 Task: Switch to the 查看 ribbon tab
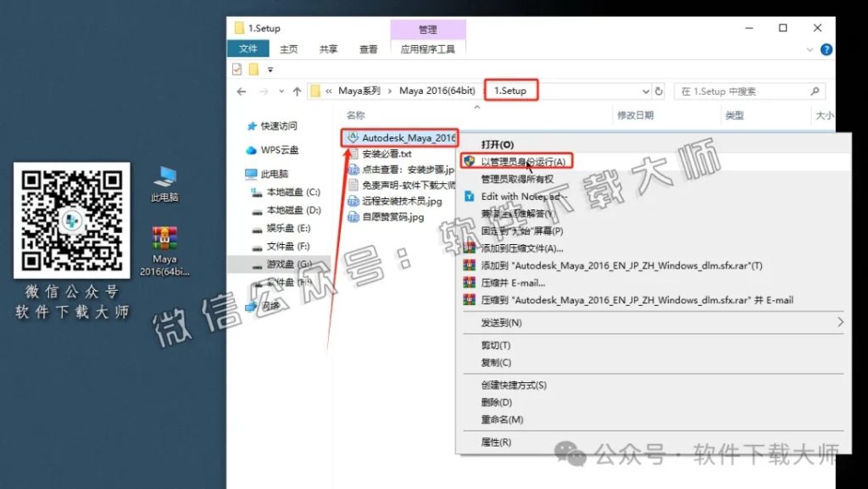pyautogui.click(x=368, y=49)
